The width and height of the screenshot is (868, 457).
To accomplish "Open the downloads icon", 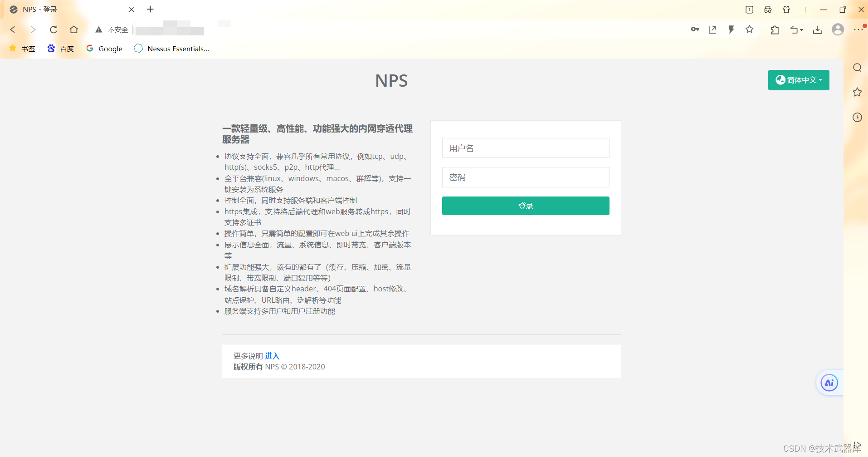I will click(x=818, y=30).
